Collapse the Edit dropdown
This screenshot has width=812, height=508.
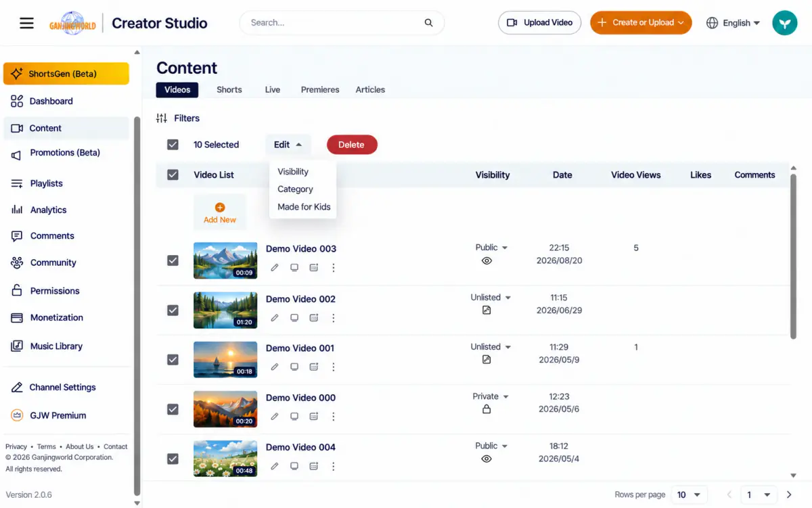tap(288, 145)
